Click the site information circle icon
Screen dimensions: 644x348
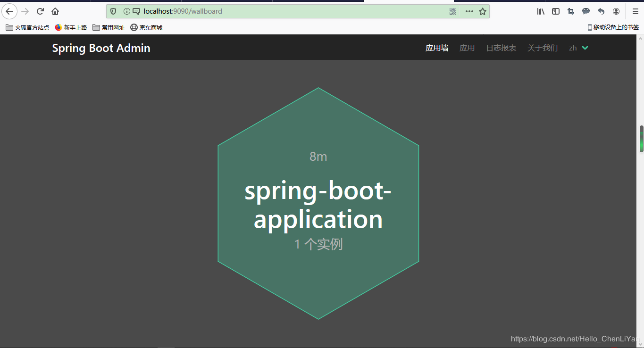click(x=126, y=11)
